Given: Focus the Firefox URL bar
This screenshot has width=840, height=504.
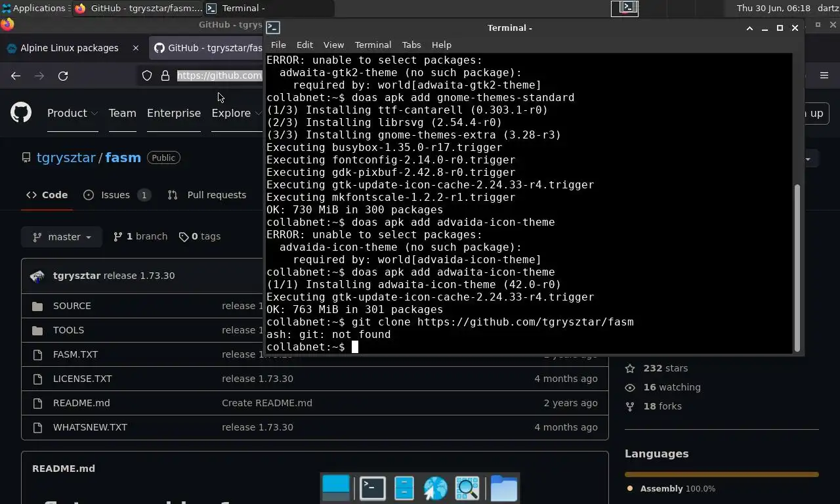Looking at the screenshot, I should 219,75.
